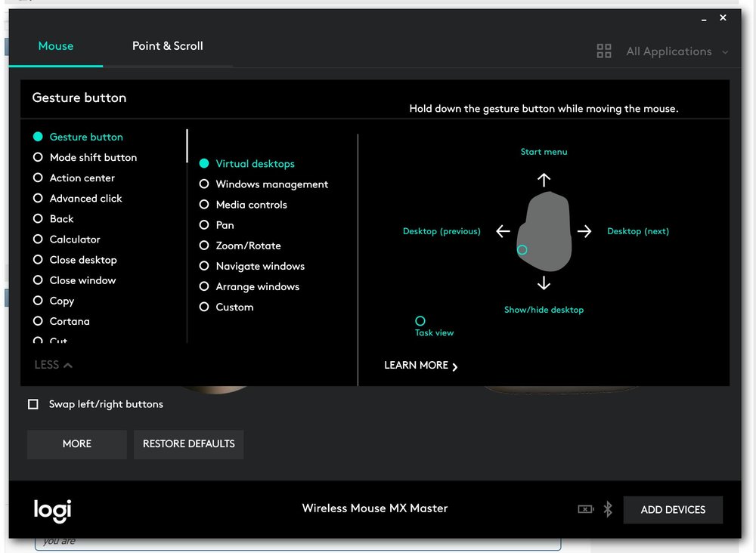Open the LEARN MORE link
Screen dimensions: 756x553
(x=420, y=366)
